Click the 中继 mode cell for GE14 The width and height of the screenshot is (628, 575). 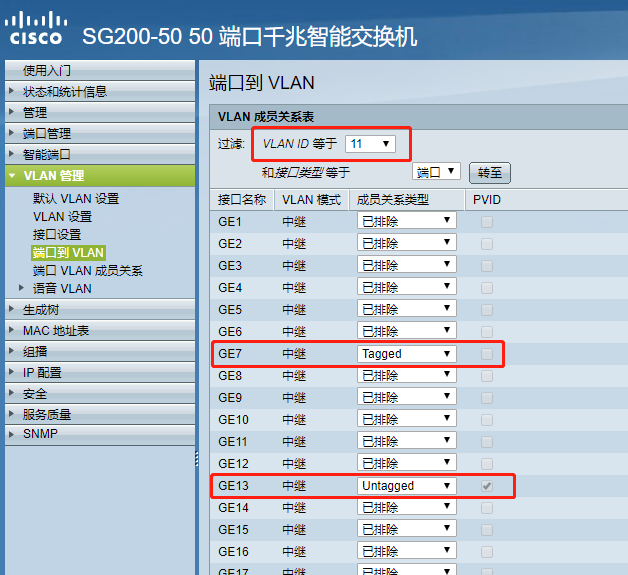click(294, 508)
